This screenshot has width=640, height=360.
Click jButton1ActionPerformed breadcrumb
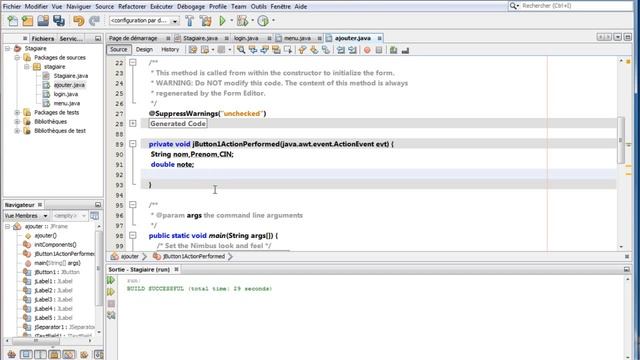[x=193, y=256]
